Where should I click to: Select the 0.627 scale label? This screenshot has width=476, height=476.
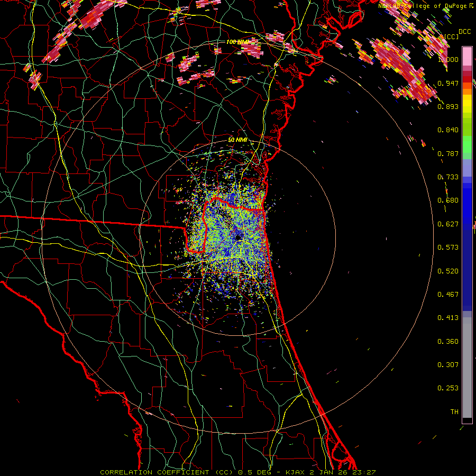[x=448, y=224]
